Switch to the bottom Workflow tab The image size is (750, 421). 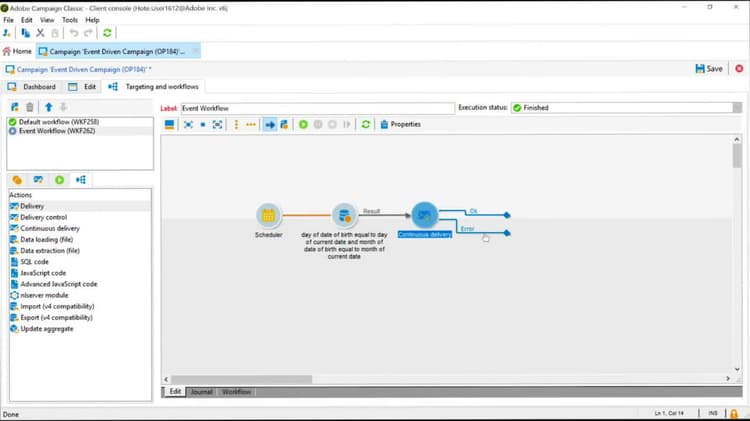point(236,392)
